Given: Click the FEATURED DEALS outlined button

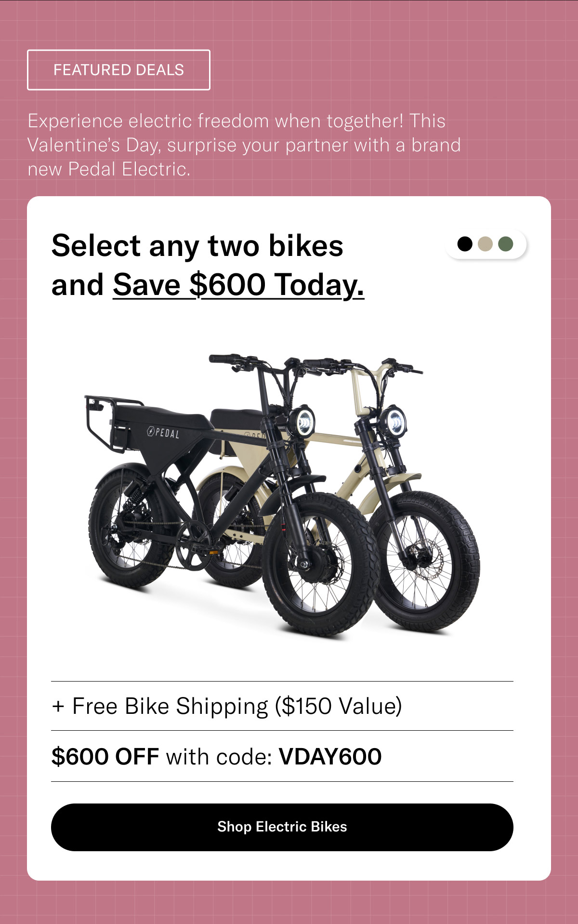Looking at the screenshot, I should 118,70.
